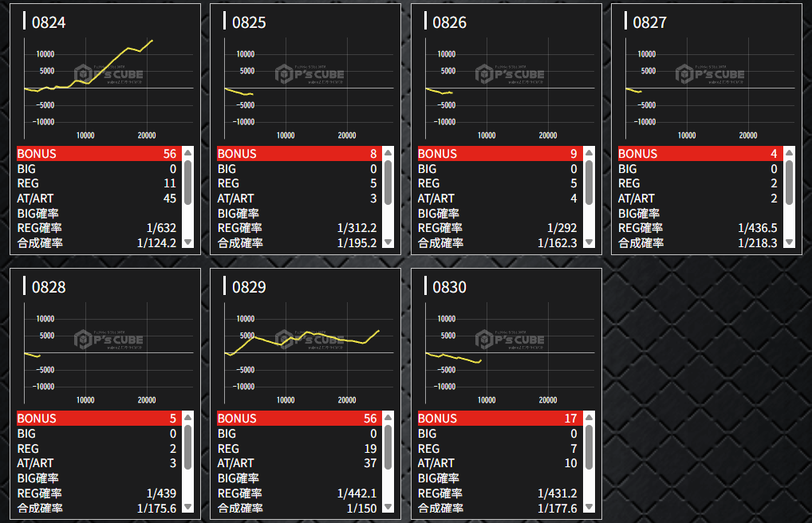This screenshot has height=523, width=812.
Task: Click scroll-up arrow in machine 0829 stats
Action: point(388,418)
